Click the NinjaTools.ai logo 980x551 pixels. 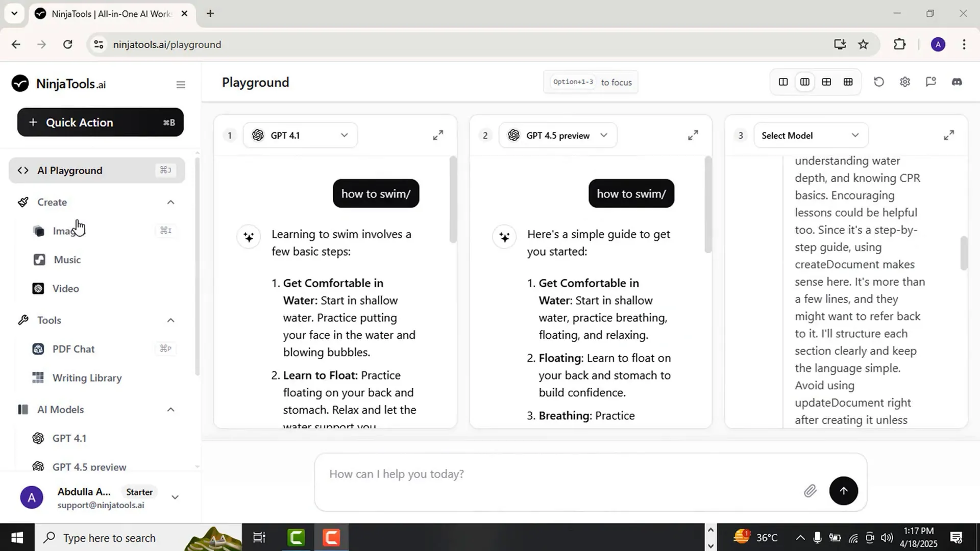click(59, 84)
